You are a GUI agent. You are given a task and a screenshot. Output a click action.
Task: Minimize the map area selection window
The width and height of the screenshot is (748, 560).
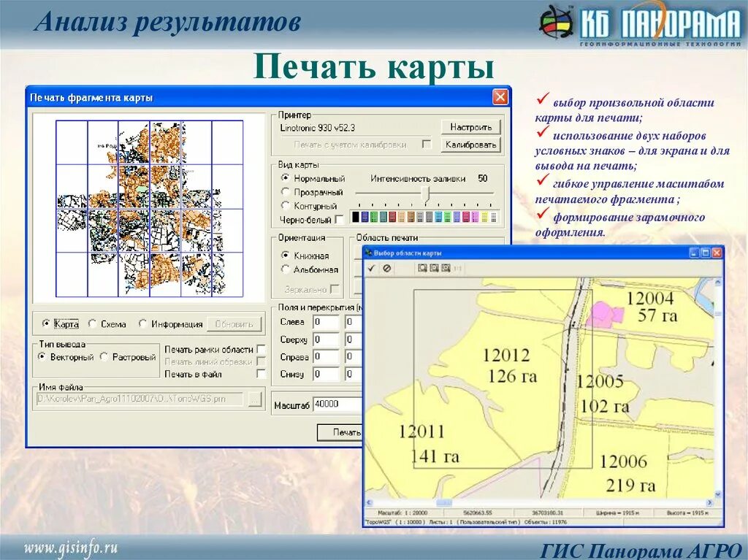[694, 253]
